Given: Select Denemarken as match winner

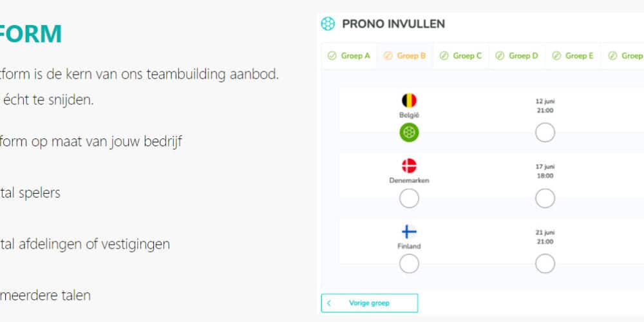Looking at the screenshot, I should [x=409, y=199].
